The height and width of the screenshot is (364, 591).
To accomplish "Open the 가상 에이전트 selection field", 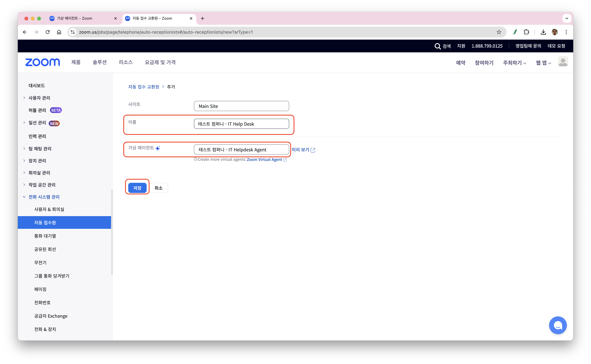I will click(241, 149).
